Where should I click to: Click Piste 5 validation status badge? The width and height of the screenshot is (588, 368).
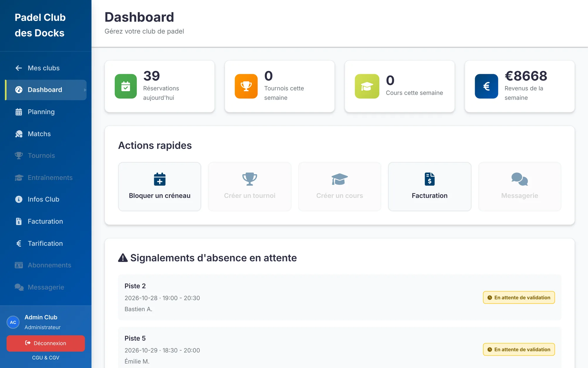click(519, 349)
